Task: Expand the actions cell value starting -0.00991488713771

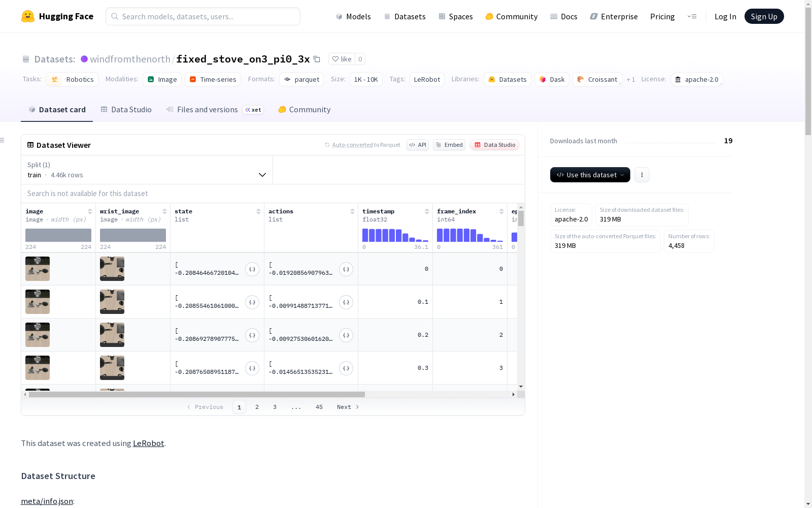Action: (x=346, y=302)
